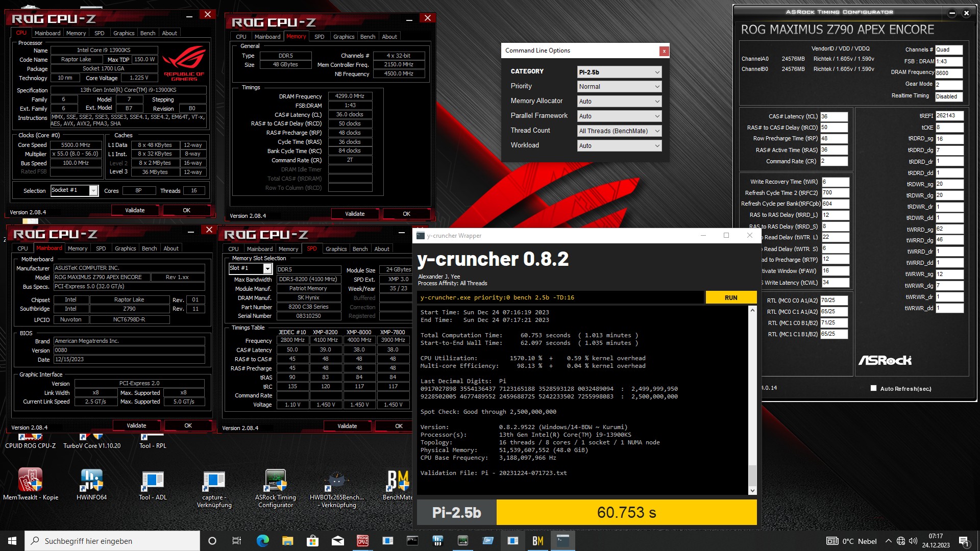Viewport: 980px width, 551px height.
Task: Click the y-cruncher output scrollbar up arrow
Action: (x=752, y=310)
